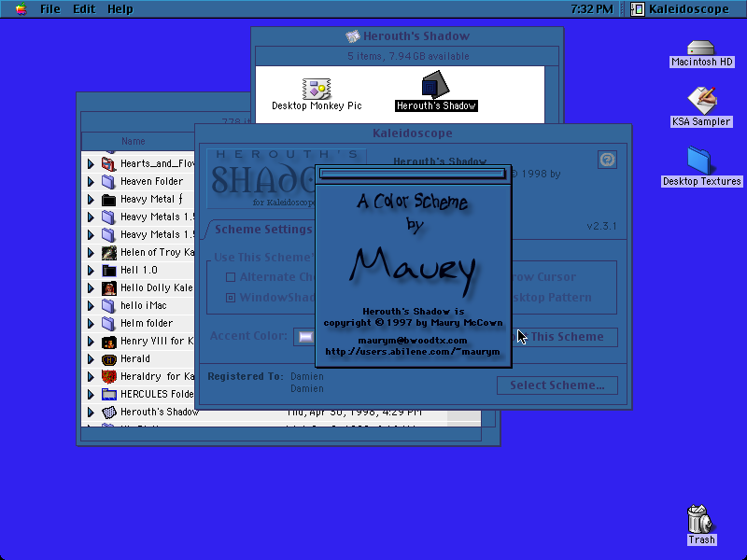Select the Herouth's Shadow scheme file icon
The height and width of the screenshot is (560, 747).
point(435,84)
